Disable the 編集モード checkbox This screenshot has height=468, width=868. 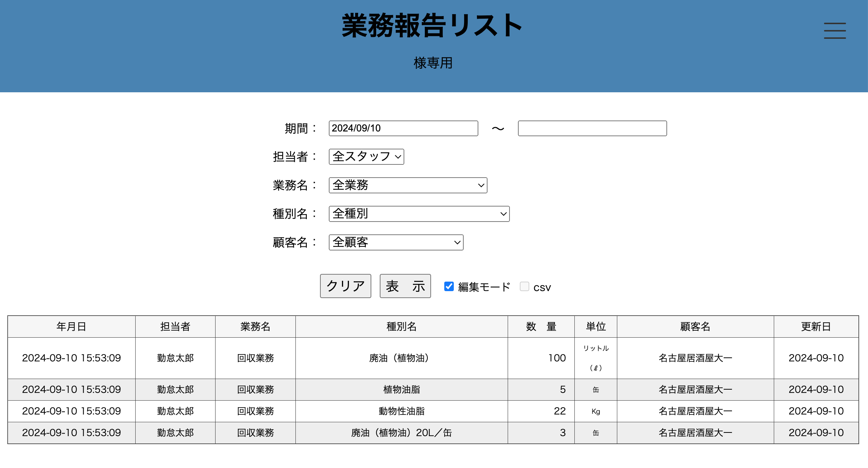coord(449,286)
